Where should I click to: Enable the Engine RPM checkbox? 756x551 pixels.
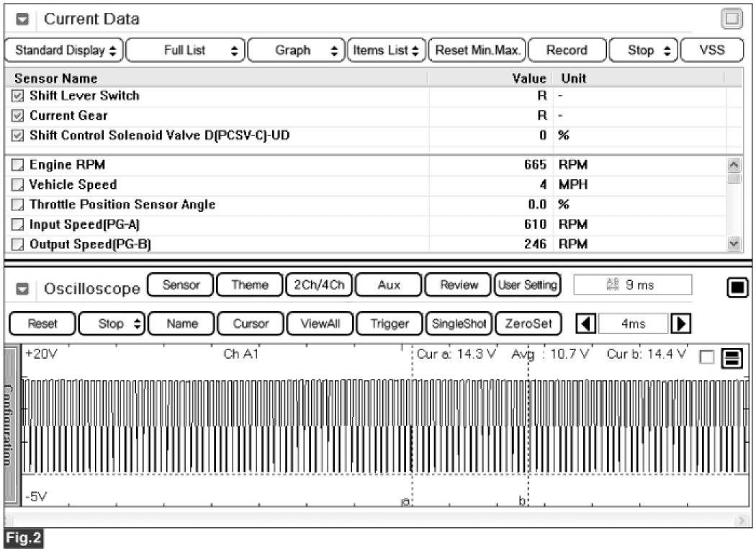(18, 165)
